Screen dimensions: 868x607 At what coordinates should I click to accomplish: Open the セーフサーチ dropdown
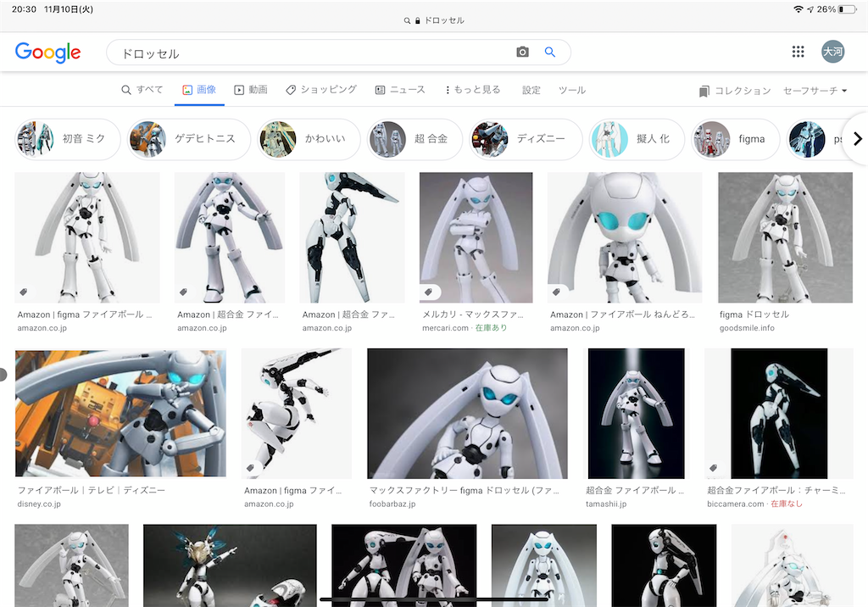[815, 91]
